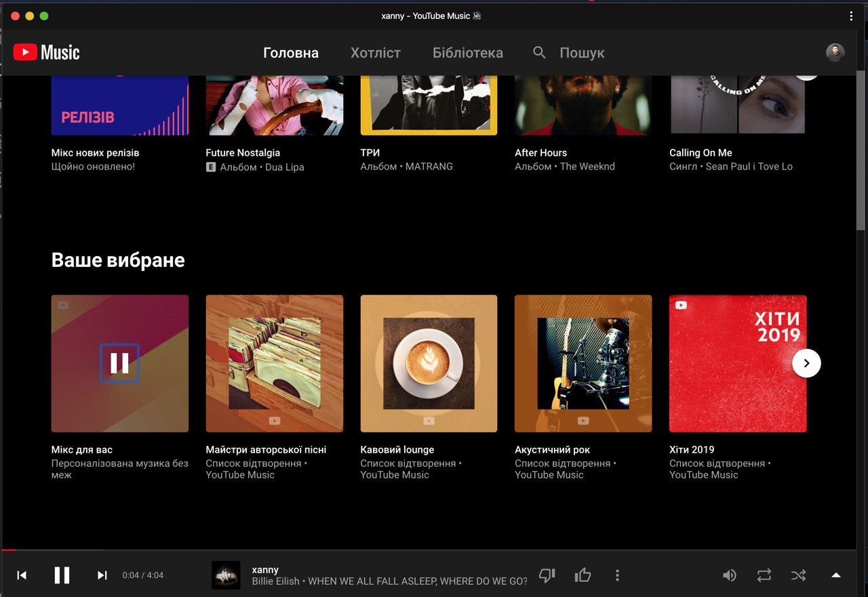
Task: Pause playback in the player bar
Action: pos(62,575)
